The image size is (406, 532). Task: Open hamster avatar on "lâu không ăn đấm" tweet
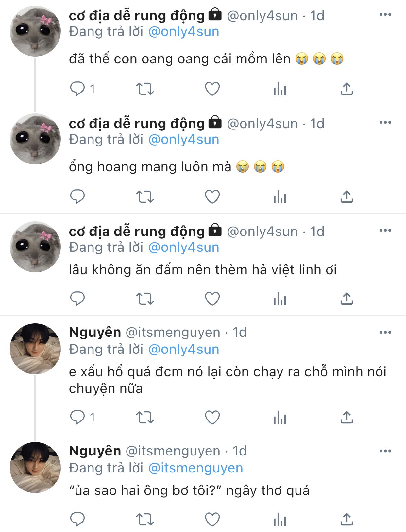click(35, 247)
